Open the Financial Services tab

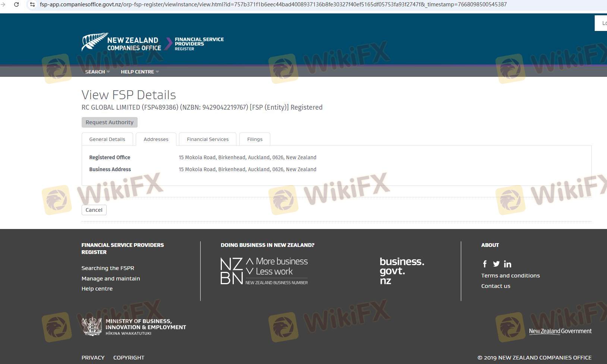click(208, 139)
